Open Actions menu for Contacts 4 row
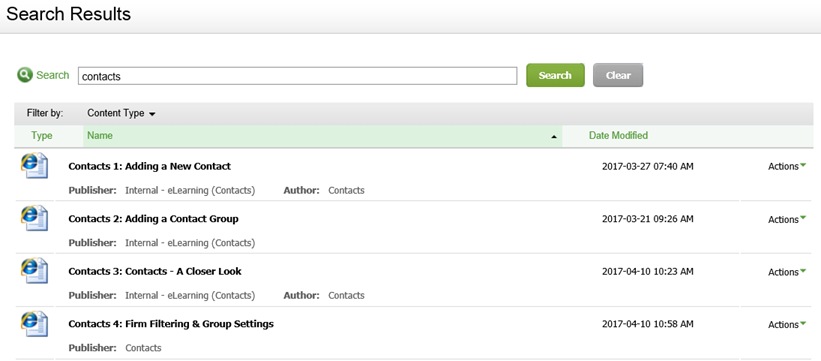821x361 pixels. point(787,325)
